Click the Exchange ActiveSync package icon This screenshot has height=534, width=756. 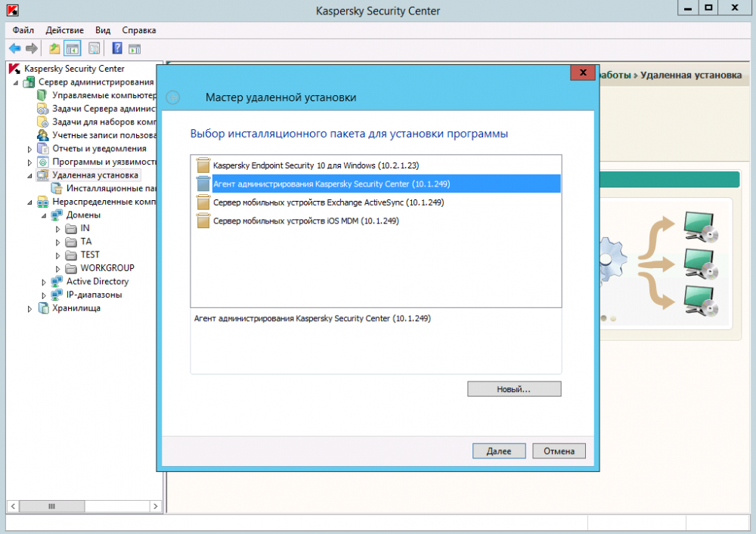[203, 202]
